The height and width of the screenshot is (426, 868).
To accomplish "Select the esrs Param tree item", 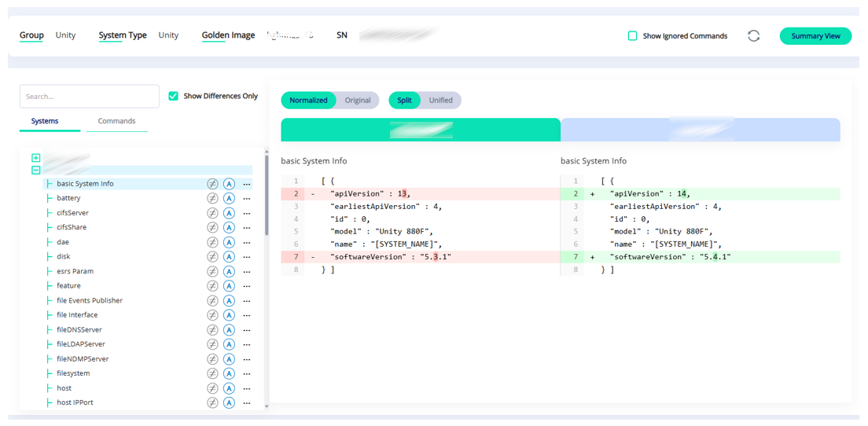I will (x=75, y=271).
